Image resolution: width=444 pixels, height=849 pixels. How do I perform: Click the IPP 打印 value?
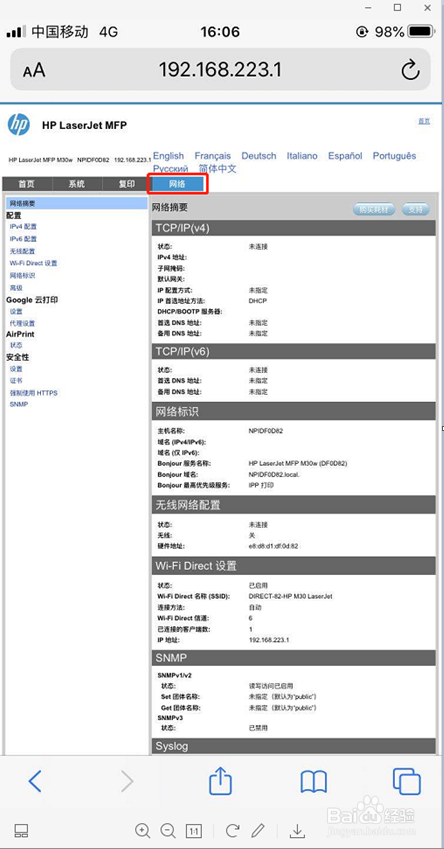point(261,485)
